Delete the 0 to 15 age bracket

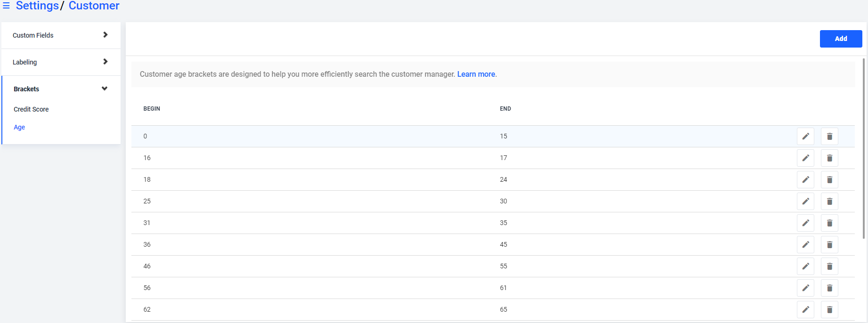pyautogui.click(x=829, y=137)
